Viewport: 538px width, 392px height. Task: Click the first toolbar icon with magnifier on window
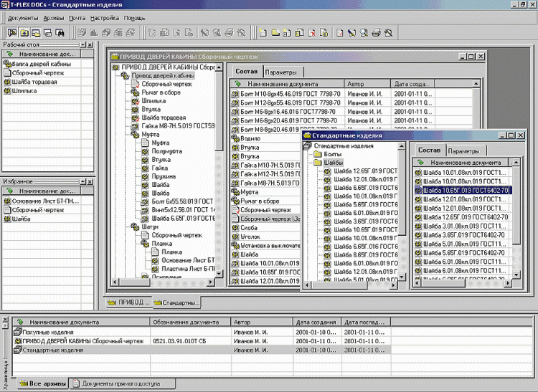(x=12, y=33)
